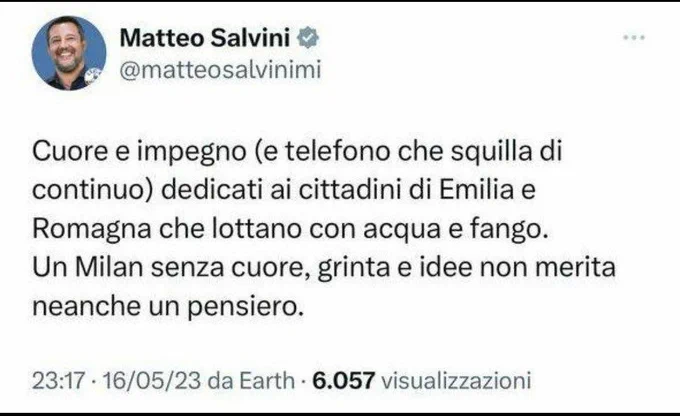680x416 pixels.
Task: Click the 6.057 view count
Action: [x=343, y=380]
